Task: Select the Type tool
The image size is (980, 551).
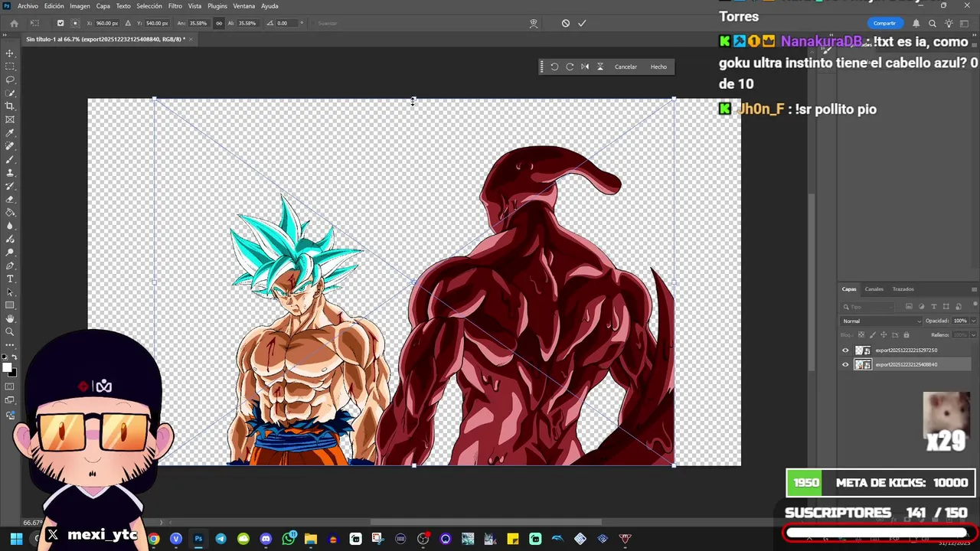Action: (x=10, y=279)
